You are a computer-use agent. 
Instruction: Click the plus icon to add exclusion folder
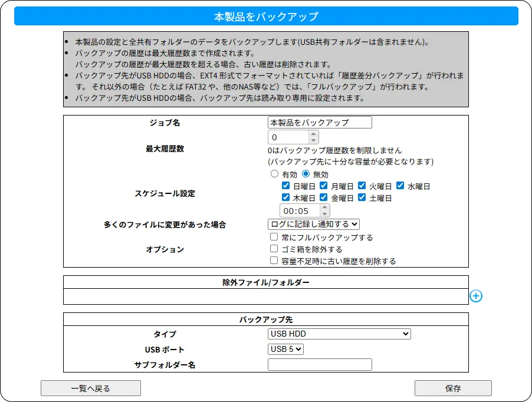(x=476, y=296)
